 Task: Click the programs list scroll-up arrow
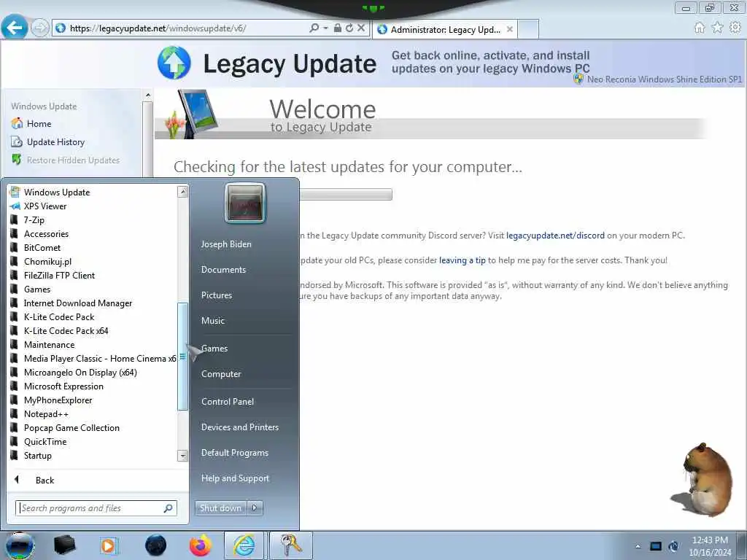pos(182,192)
